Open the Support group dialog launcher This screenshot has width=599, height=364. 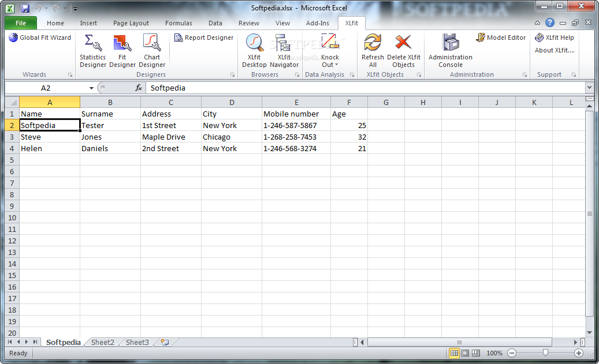(x=574, y=75)
